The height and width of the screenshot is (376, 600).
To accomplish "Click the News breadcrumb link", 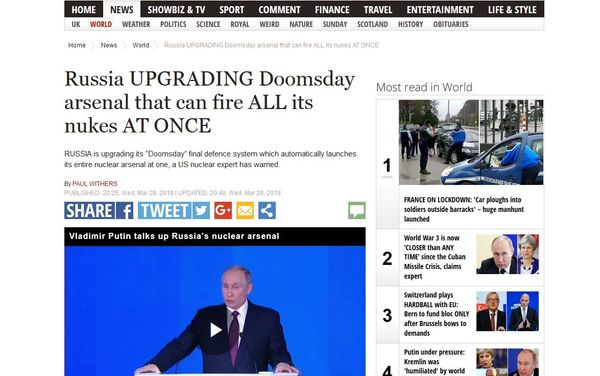I will 109,45.
